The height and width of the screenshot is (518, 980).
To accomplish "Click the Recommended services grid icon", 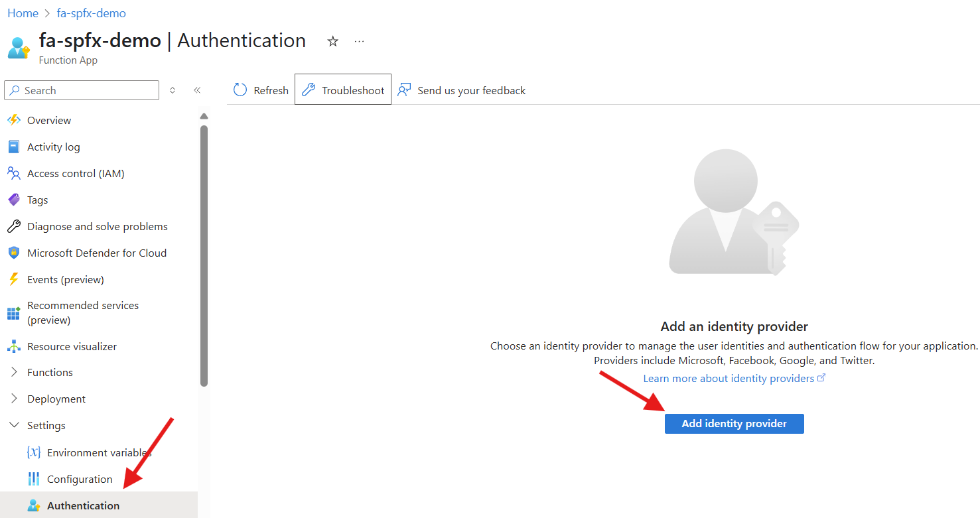I will (13, 313).
